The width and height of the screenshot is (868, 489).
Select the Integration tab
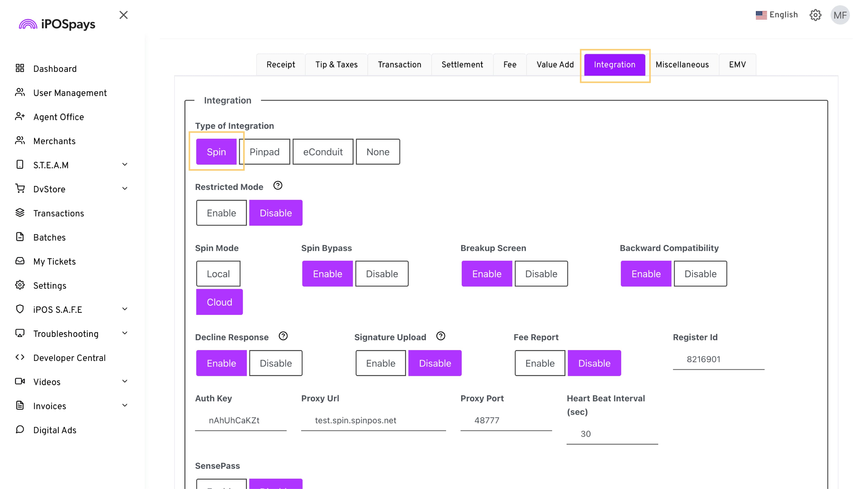[x=615, y=64]
